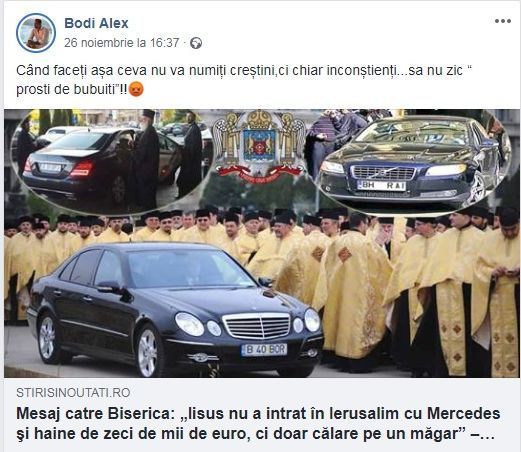Open the 26 noiembrie la 16:37 timestamp

coord(122,43)
